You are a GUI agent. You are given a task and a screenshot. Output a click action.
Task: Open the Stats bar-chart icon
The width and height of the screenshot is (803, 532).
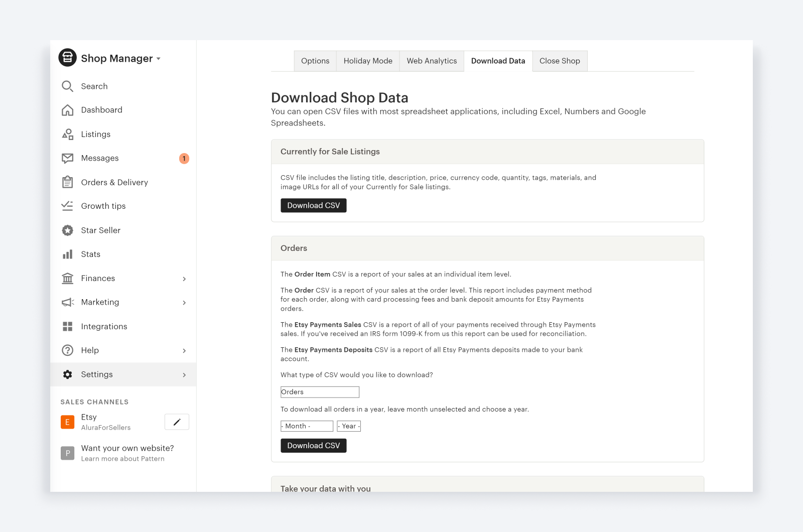pyautogui.click(x=67, y=254)
